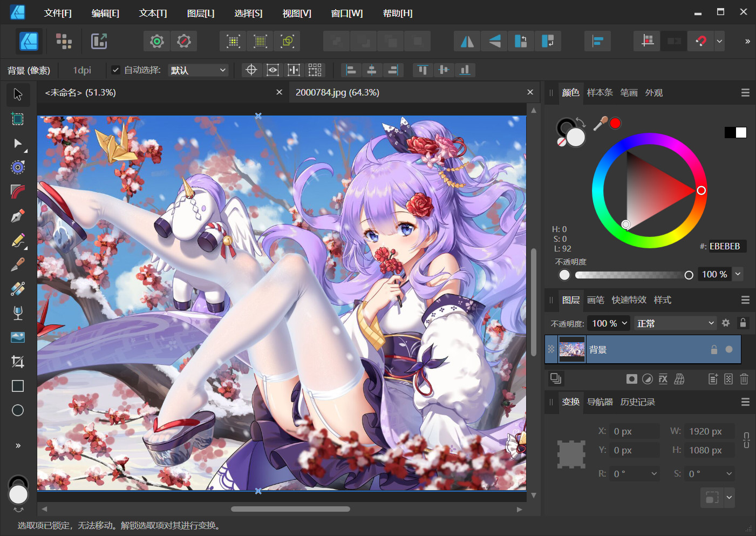
Task: Select the Artboard tool
Action: pyautogui.click(x=18, y=119)
